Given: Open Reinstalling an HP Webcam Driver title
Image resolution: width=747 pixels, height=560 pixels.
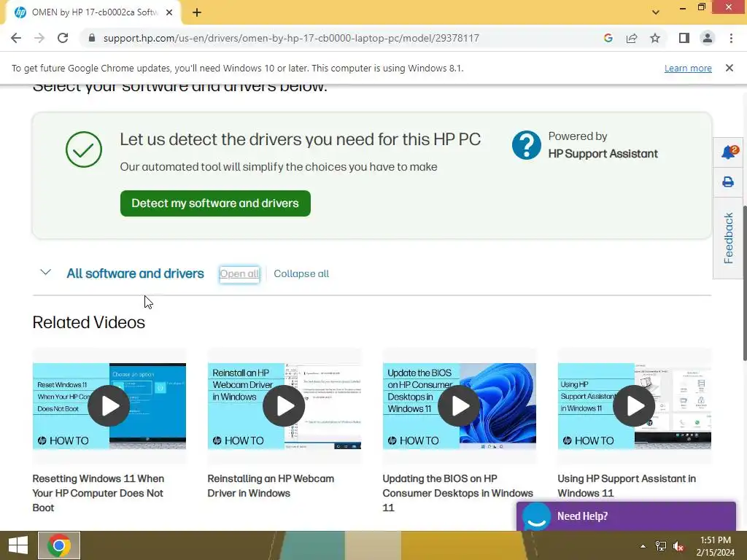Looking at the screenshot, I should click(x=271, y=486).
